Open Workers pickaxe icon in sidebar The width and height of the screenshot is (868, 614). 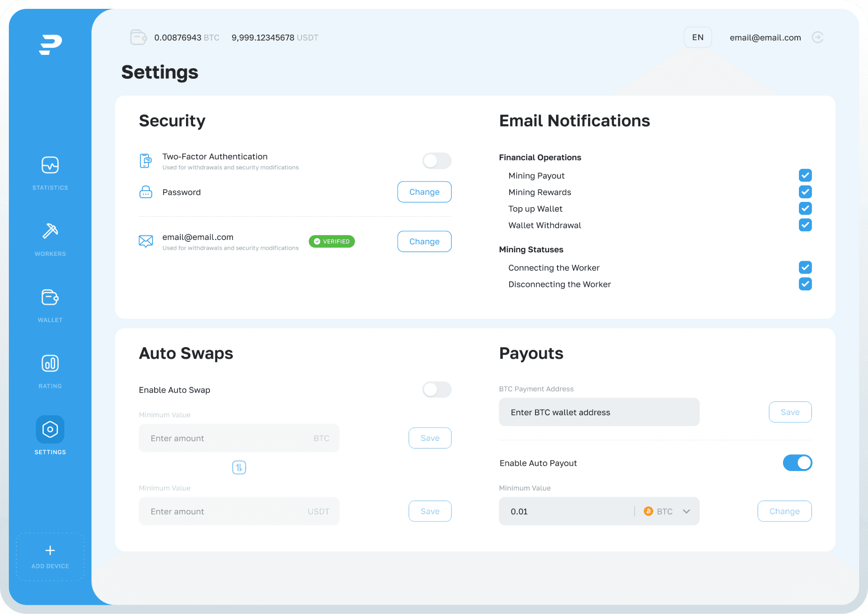click(x=50, y=231)
